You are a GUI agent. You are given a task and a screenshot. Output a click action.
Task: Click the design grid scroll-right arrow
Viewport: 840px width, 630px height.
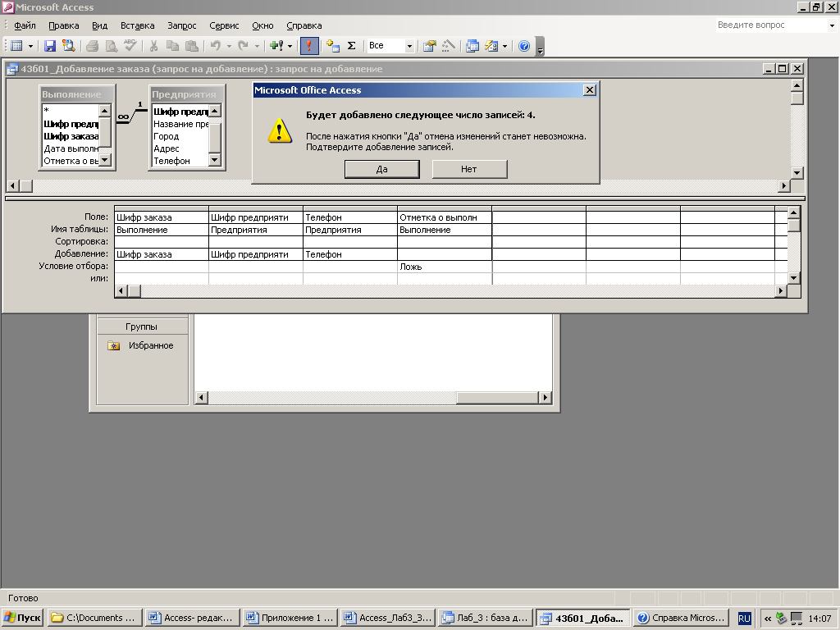point(781,291)
